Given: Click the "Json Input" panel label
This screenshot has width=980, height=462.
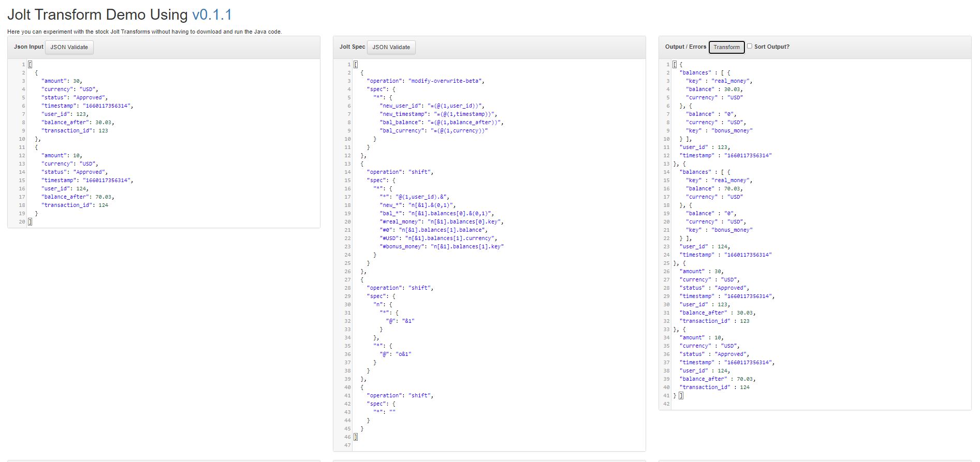Looking at the screenshot, I should [x=28, y=47].
